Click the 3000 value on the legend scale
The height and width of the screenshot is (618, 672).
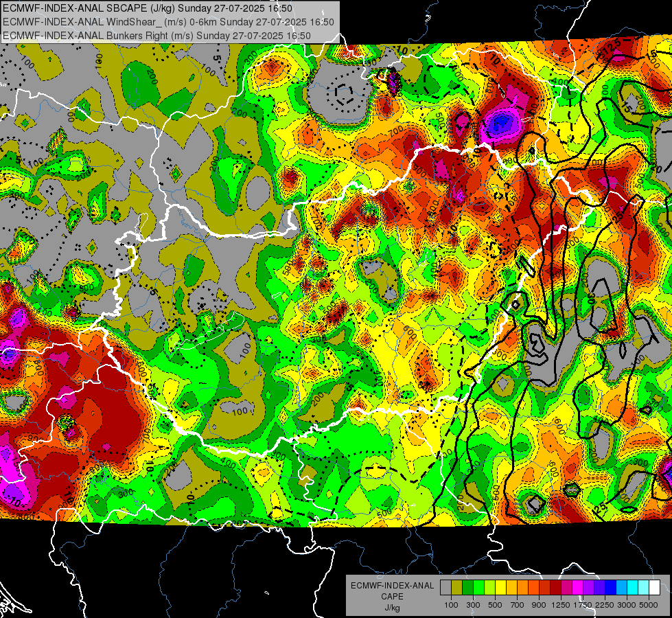[627, 605]
